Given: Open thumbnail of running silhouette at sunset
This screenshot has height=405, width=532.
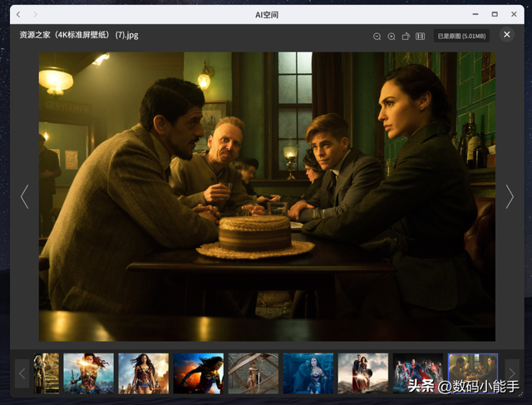Looking at the screenshot, I should [x=199, y=373].
